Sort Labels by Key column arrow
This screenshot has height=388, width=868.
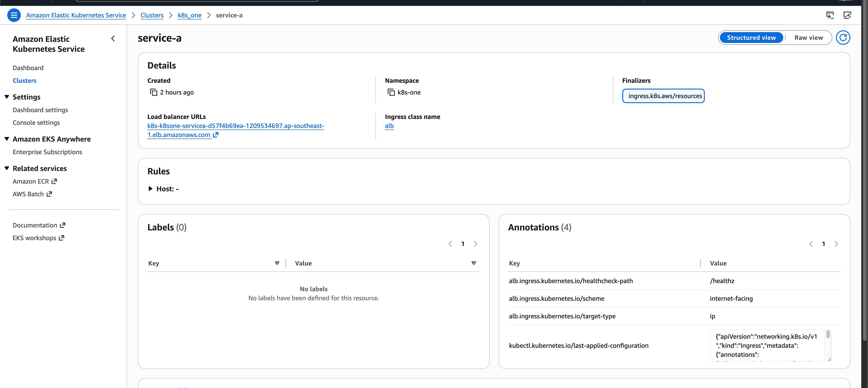pyautogui.click(x=277, y=263)
